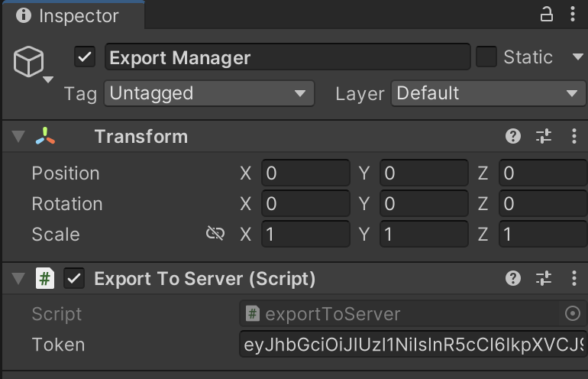Click the Inspector lock icon
The height and width of the screenshot is (379, 588).
(547, 15)
